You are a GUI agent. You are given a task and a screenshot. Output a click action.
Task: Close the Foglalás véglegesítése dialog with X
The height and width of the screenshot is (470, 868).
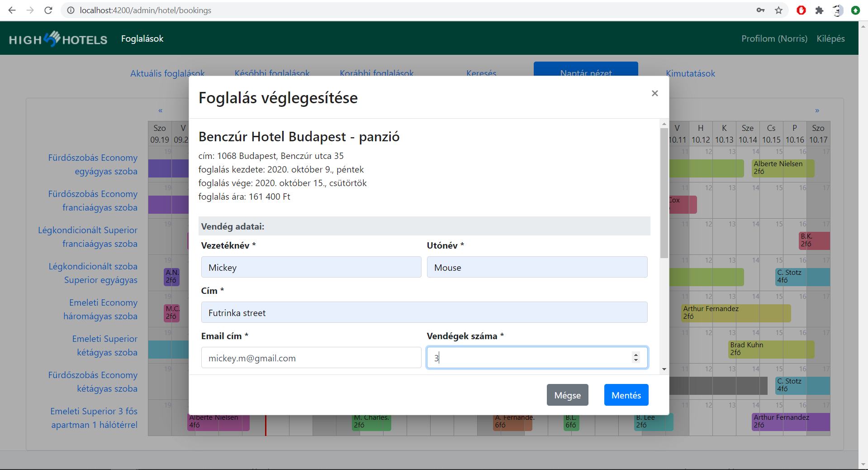[655, 93]
